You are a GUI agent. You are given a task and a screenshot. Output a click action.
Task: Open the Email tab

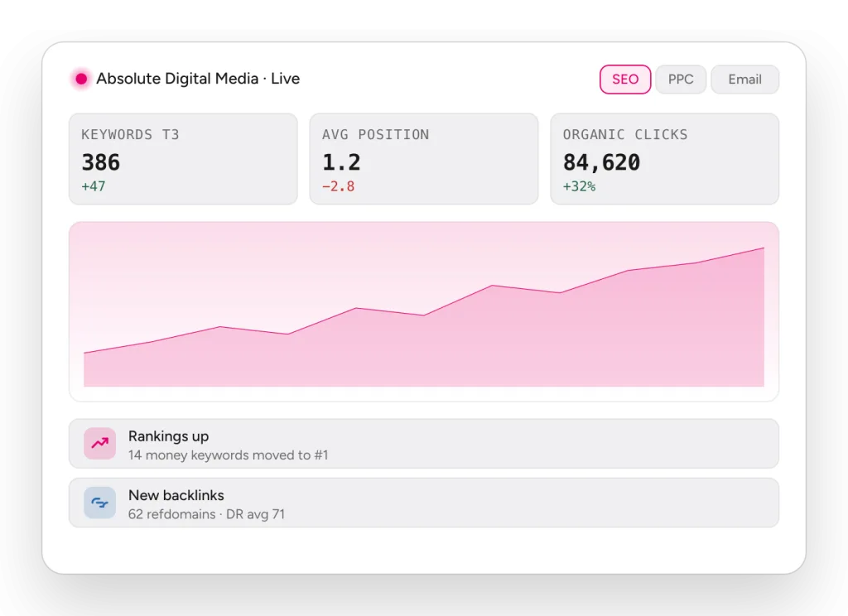[744, 79]
